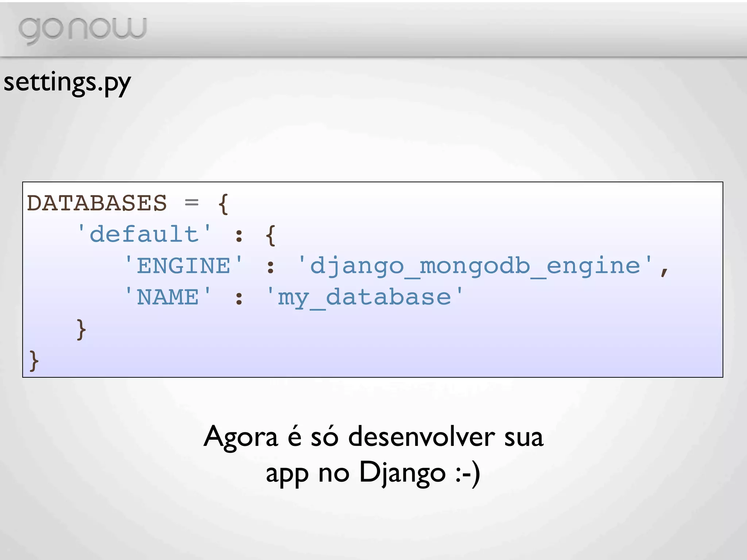This screenshot has height=560, width=747.
Task: Click the 'NAME' key string
Action: pos(168,297)
